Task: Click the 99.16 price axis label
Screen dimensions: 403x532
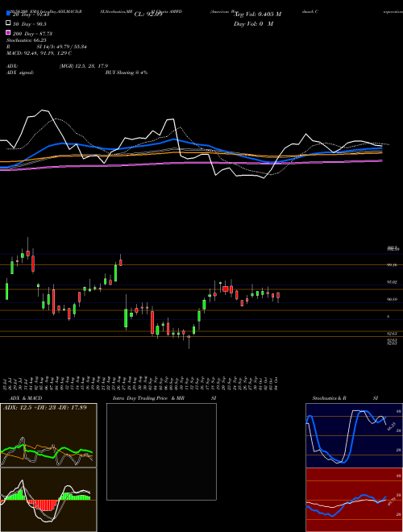Action: 393,265
